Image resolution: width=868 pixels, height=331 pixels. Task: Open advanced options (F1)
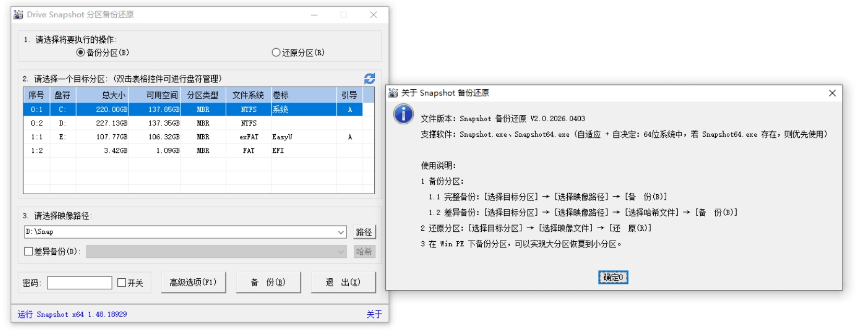click(193, 282)
